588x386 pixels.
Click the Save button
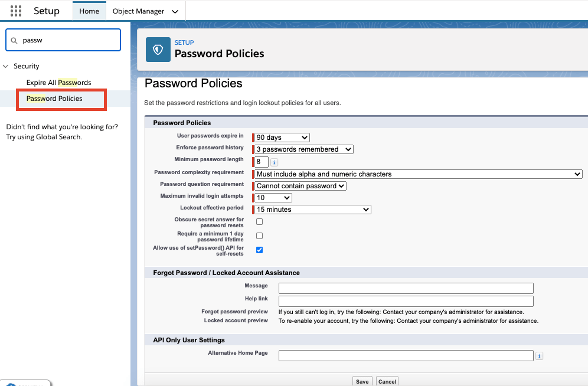point(362,381)
